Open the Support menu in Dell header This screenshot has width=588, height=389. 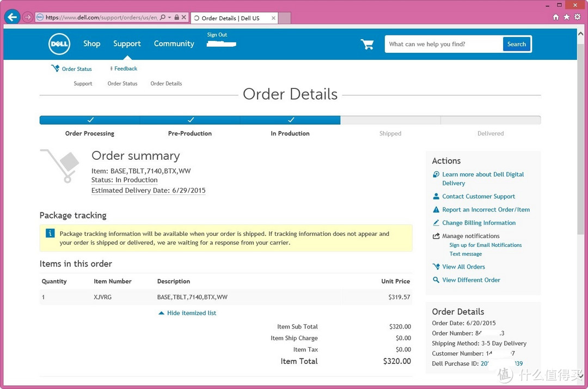point(127,44)
